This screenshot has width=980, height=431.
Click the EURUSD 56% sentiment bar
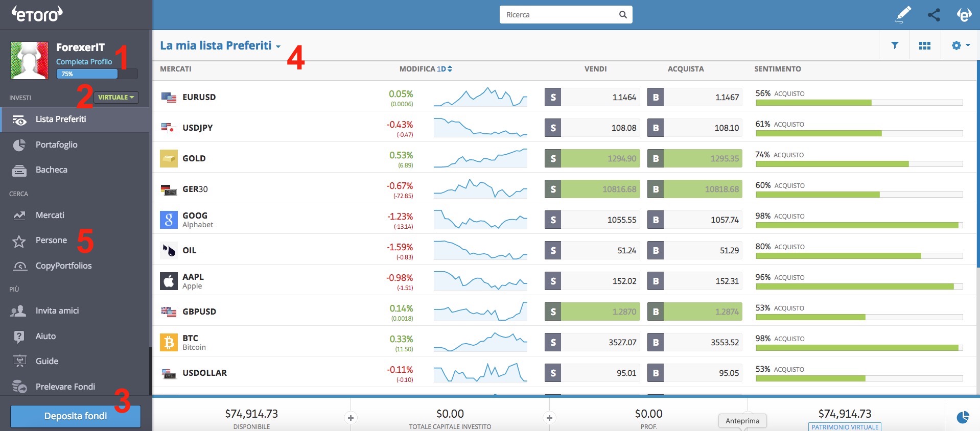click(859, 103)
